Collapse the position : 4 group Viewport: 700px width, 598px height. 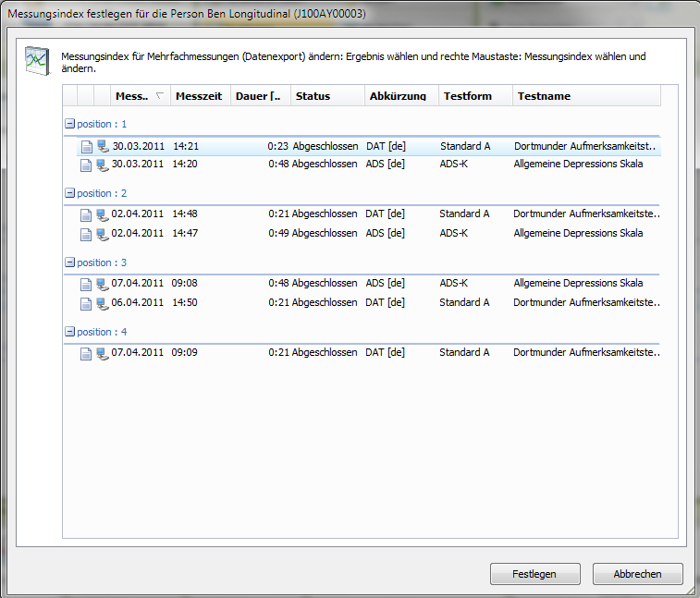tap(69, 332)
